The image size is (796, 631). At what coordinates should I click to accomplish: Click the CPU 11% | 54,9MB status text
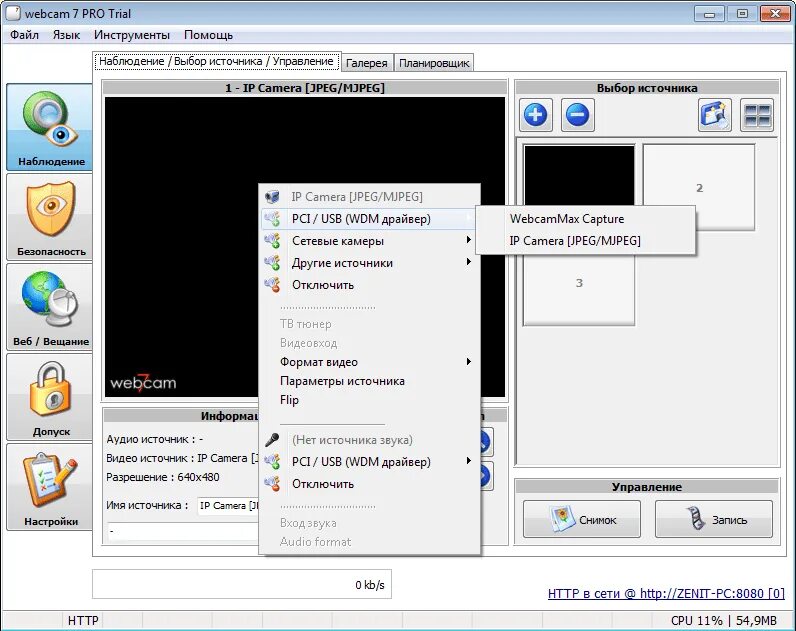724,620
